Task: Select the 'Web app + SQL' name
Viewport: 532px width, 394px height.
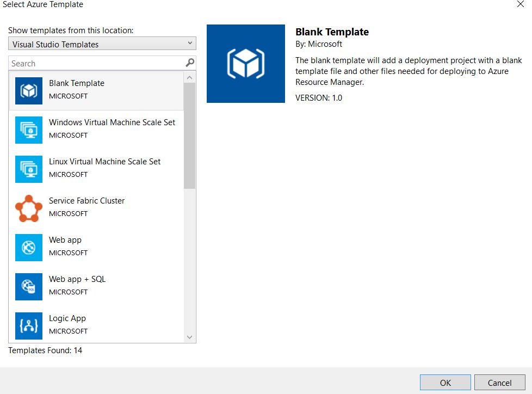Action: (77, 279)
